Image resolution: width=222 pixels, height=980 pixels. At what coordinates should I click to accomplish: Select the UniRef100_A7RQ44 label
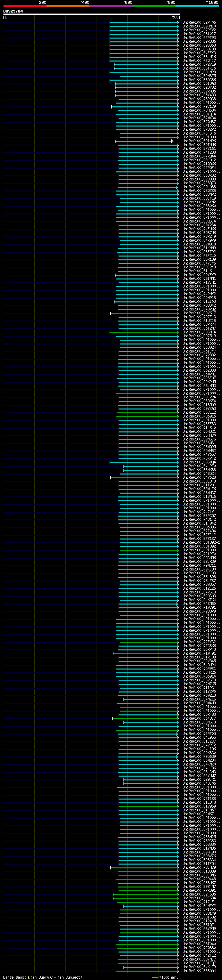[199, 156]
